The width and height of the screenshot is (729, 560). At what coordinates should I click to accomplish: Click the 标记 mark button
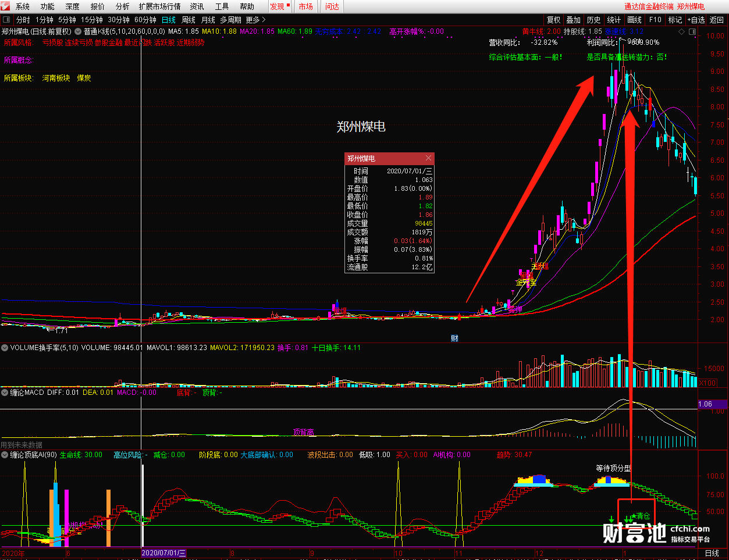675,20
